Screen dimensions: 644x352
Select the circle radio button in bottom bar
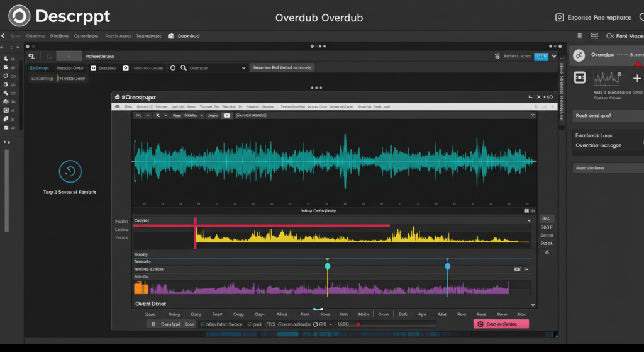316,324
